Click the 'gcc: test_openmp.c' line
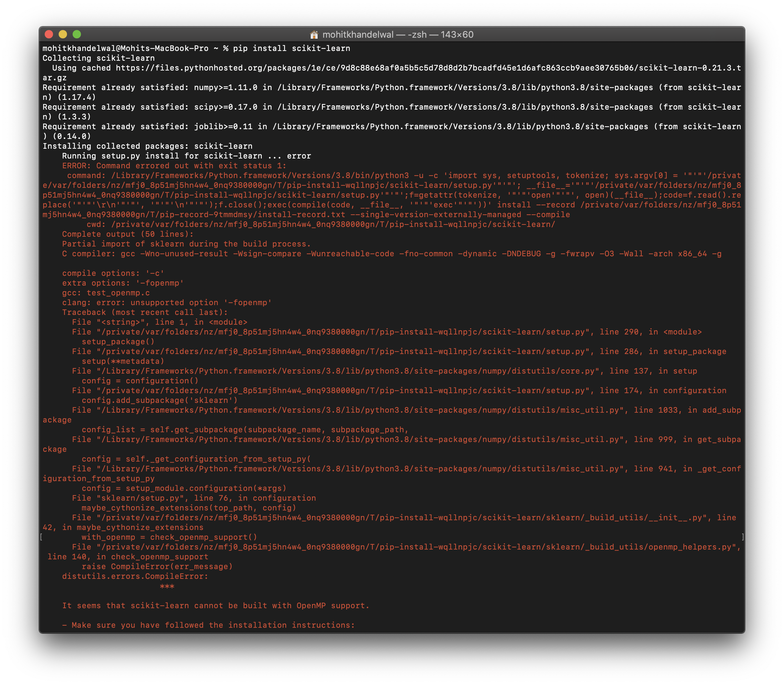 (106, 293)
